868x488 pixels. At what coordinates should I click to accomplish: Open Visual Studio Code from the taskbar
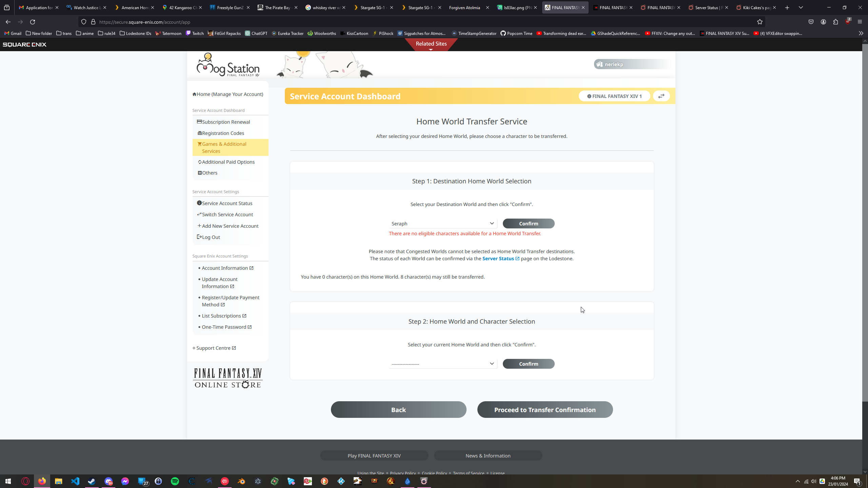(x=75, y=481)
